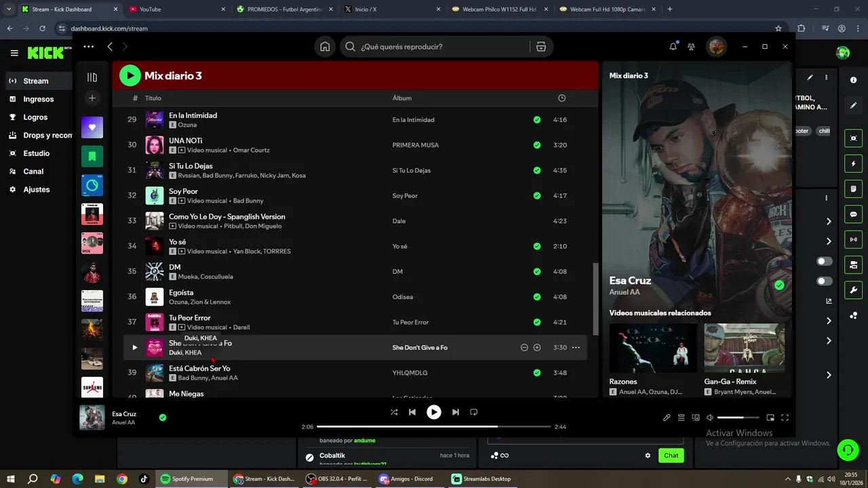Open Kick chat settings gear

pyautogui.click(x=648, y=455)
